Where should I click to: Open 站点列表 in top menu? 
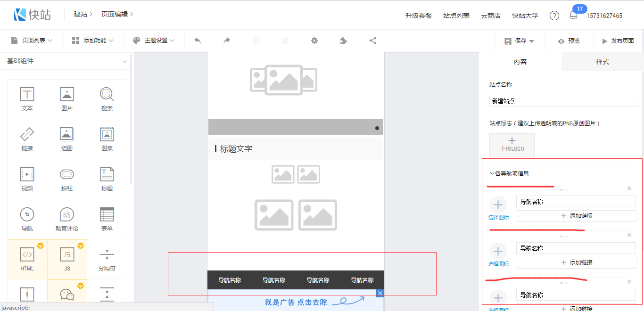[x=456, y=16]
